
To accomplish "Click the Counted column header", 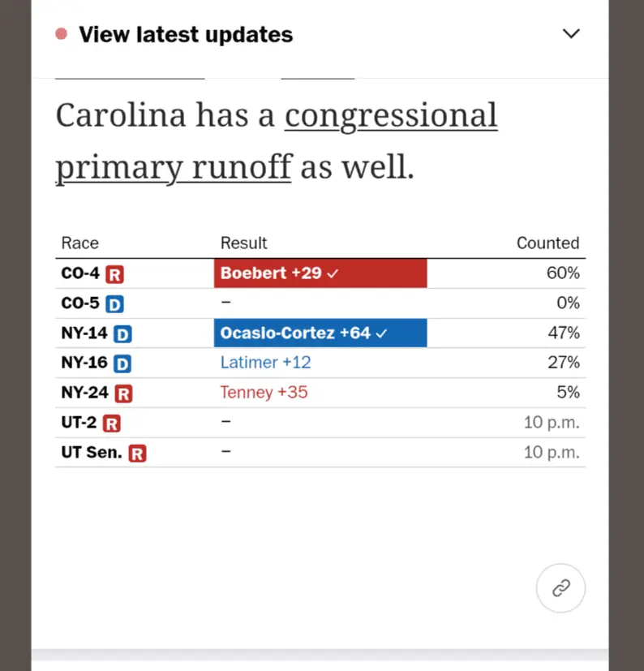I will (547, 243).
